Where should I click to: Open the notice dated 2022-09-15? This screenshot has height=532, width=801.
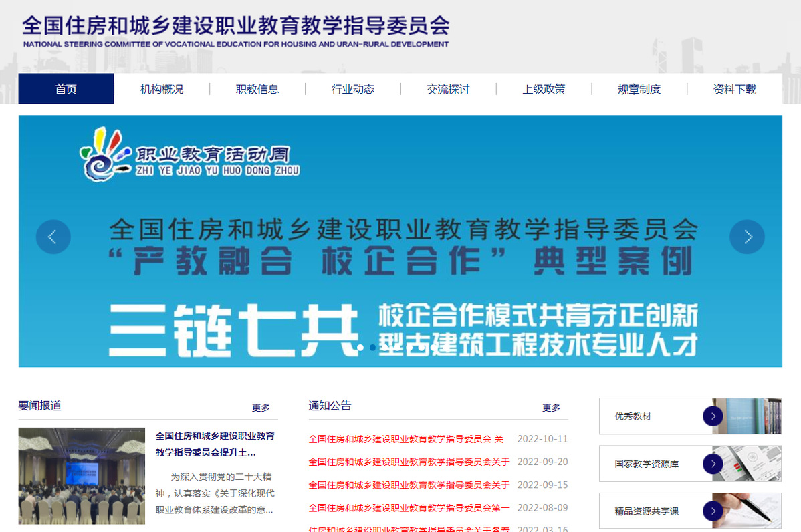(409, 485)
